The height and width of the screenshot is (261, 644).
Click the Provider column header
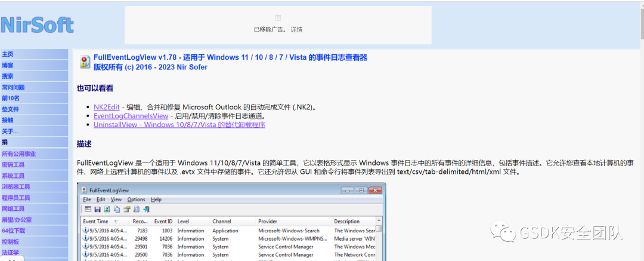[x=293, y=222]
